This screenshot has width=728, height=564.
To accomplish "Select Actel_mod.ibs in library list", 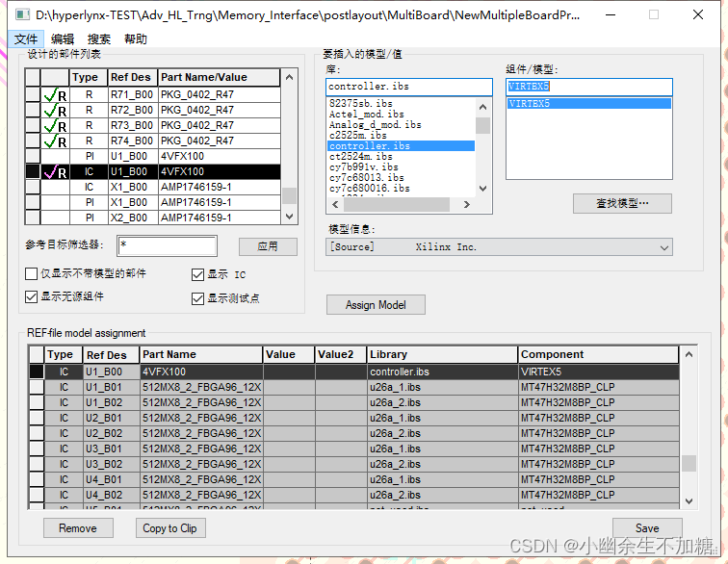I will click(x=367, y=114).
